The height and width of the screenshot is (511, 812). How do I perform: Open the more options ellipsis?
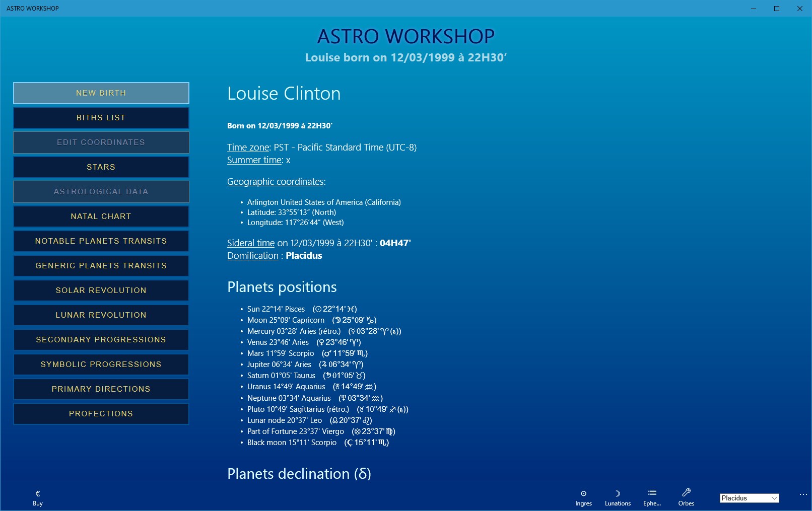[803, 494]
